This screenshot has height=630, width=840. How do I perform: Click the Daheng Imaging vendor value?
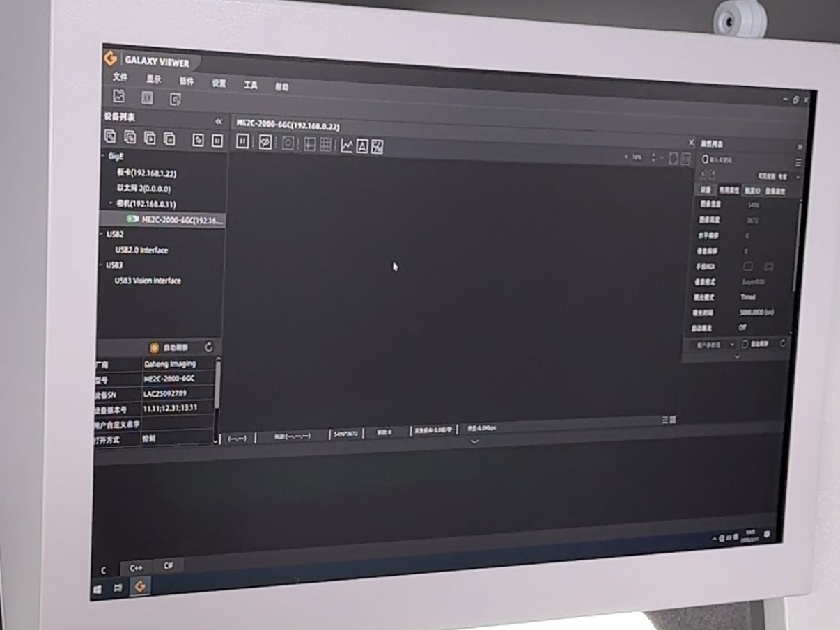pyautogui.click(x=170, y=363)
